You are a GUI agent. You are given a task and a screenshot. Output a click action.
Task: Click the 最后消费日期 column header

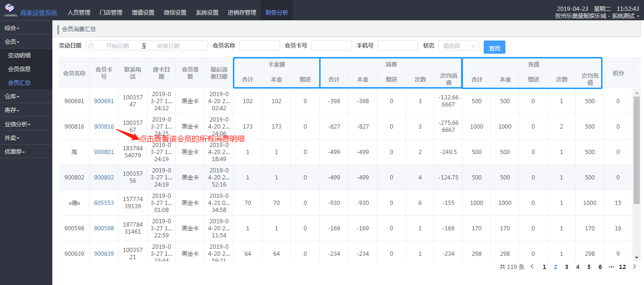click(219, 73)
